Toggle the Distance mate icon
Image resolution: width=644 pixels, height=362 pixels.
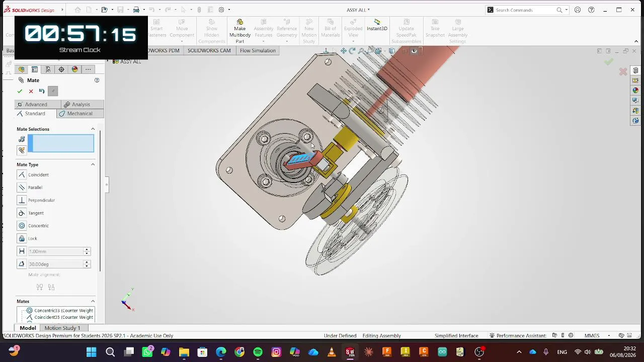click(22, 251)
